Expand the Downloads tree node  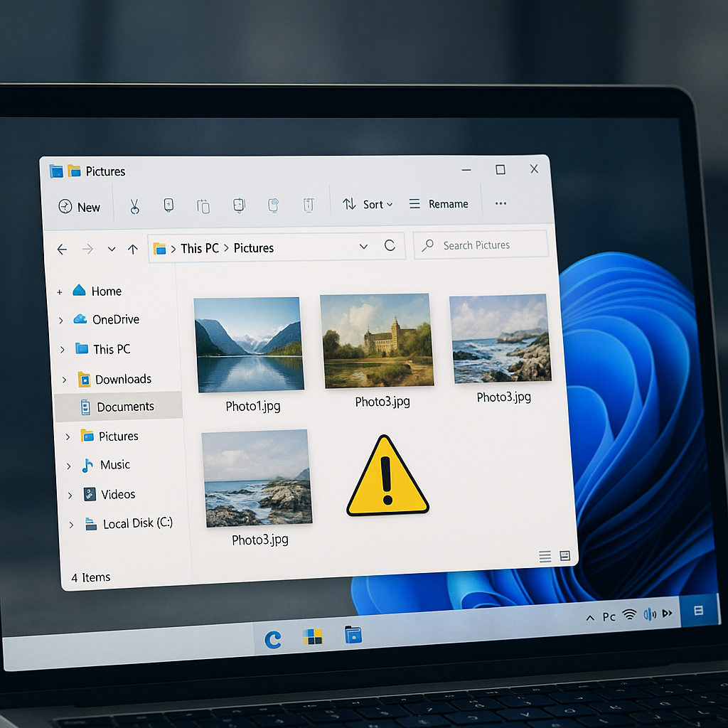64,380
